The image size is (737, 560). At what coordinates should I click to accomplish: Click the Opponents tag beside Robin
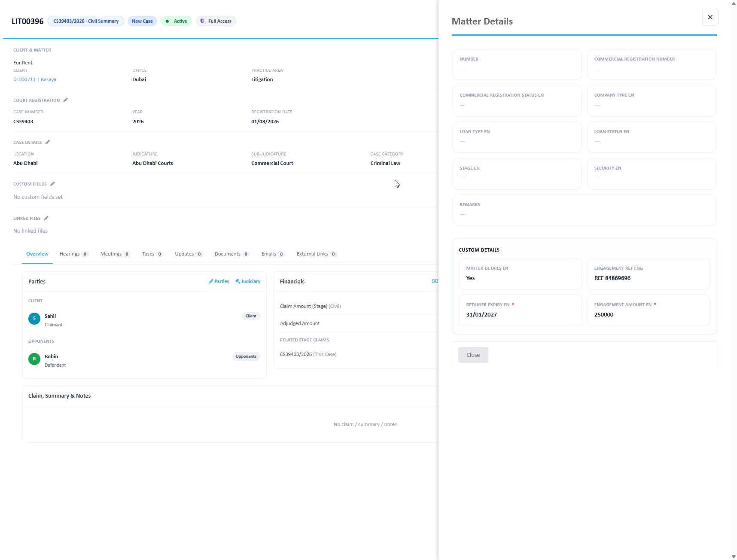point(246,356)
